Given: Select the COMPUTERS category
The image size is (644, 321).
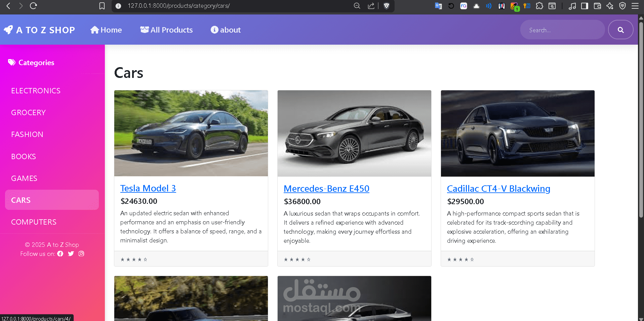Looking at the screenshot, I should coord(34,222).
